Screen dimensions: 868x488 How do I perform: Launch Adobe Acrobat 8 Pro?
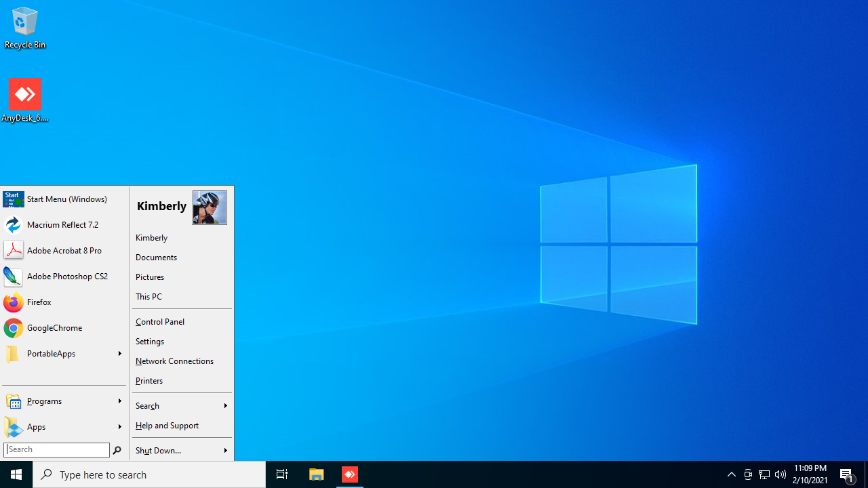(x=64, y=251)
